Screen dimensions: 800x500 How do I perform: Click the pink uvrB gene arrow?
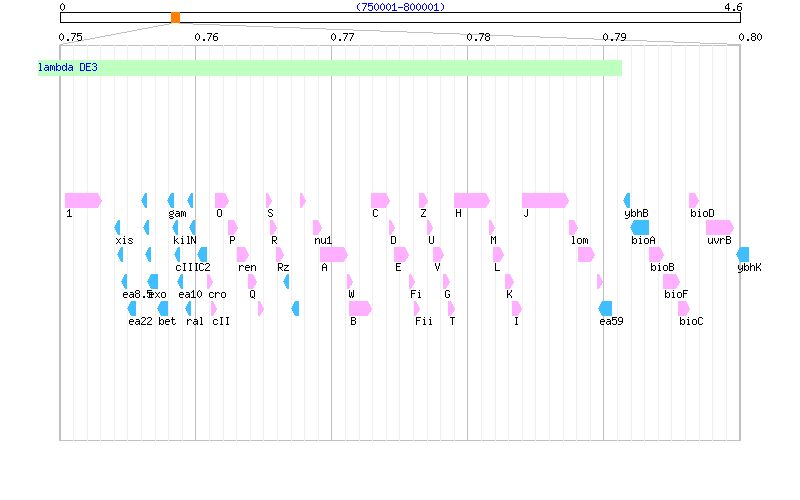point(719,227)
